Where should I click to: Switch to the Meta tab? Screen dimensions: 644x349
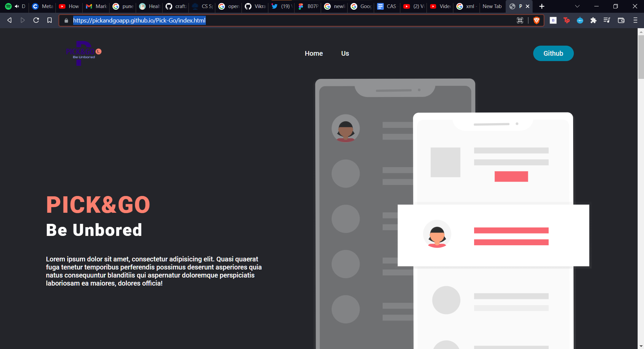(x=42, y=6)
